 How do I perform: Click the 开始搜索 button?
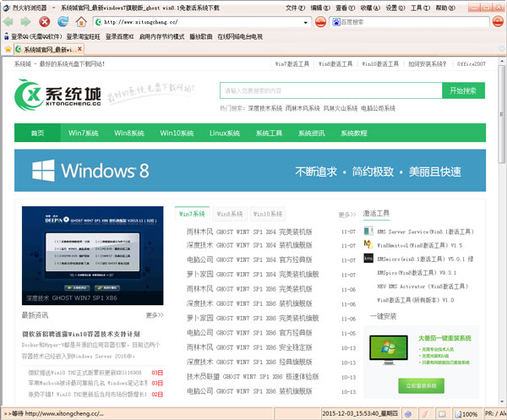click(463, 90)
